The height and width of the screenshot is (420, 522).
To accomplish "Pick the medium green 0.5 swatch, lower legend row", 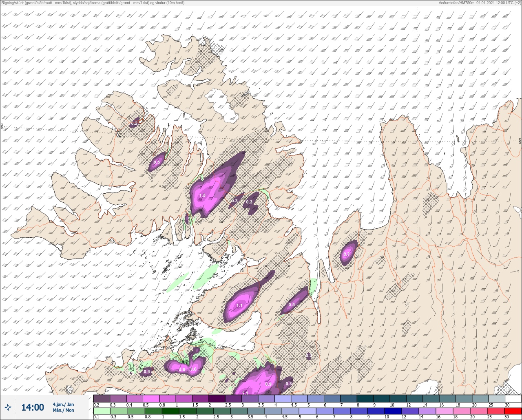I will click(x=136, y=411).
